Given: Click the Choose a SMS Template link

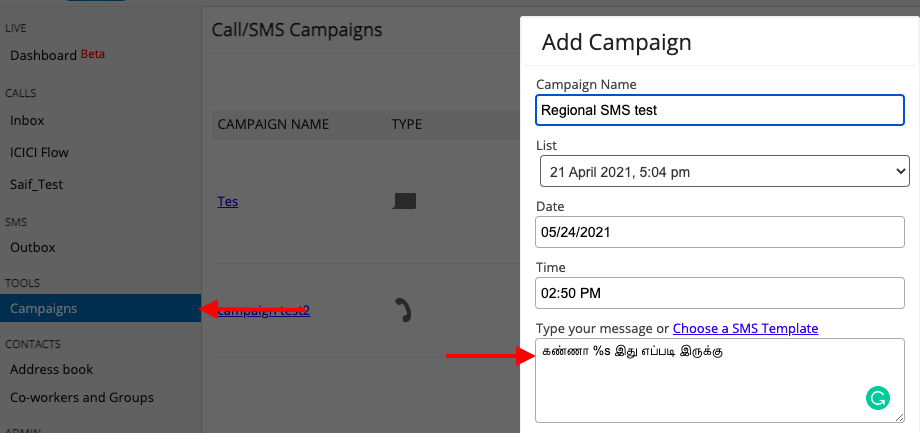Looking at the screenshot, I should (x=745, y=328).
